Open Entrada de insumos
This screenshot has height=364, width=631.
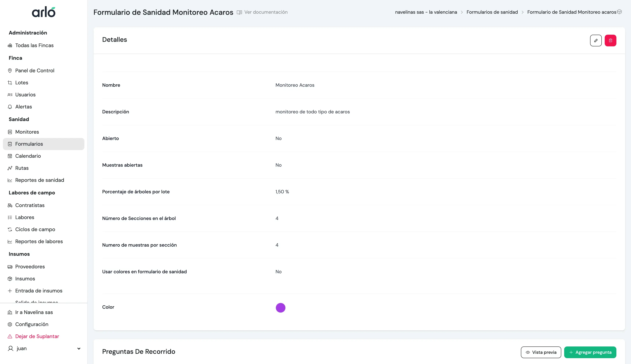[39, 290]
